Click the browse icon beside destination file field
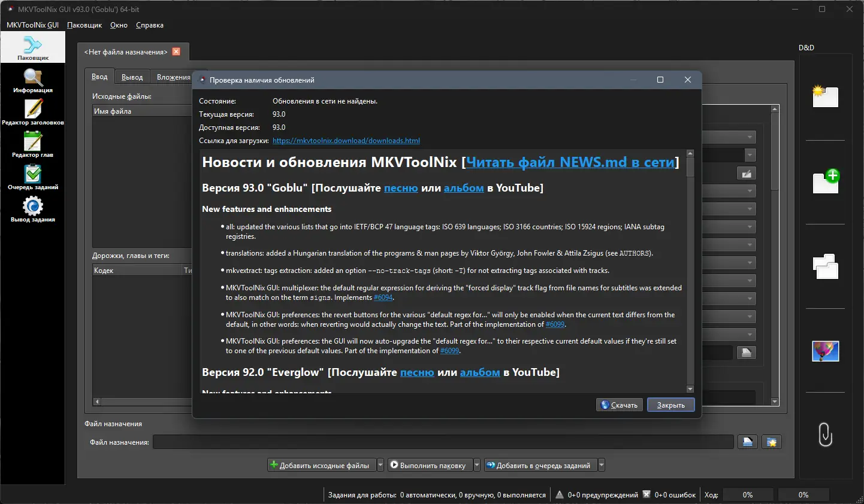Image resolution: width=864 pixels, height=504 pixels. coord(747,441)
